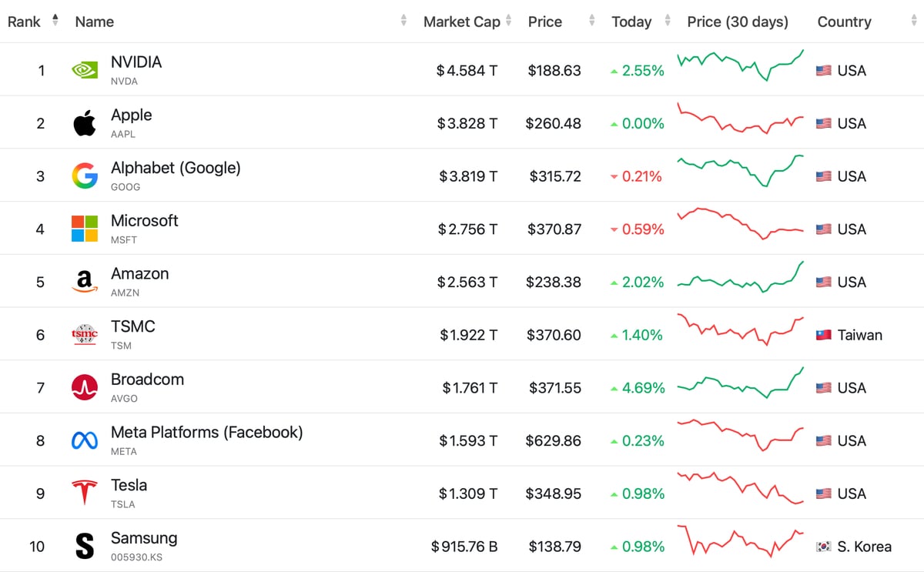Expand sorting via the Price column arrows
The width and height of the screenshot is (924, 572).
(x=591, y=22)
